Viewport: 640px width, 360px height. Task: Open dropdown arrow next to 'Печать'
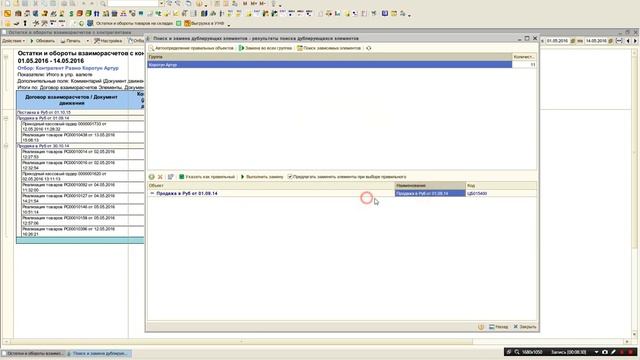[x=87, y=41]
